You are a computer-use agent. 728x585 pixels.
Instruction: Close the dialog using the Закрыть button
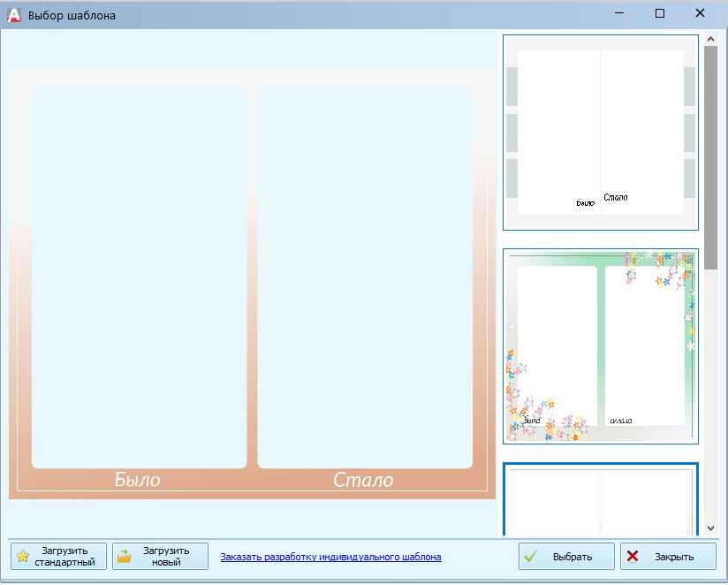coord(668,556)
